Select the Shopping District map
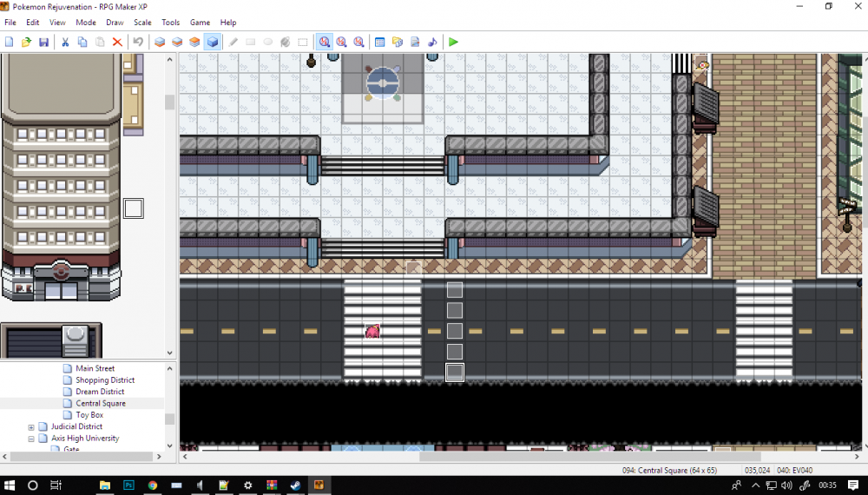Image resolution: width=868 pixels, height=495 pixels. click(x=105, y=380)
